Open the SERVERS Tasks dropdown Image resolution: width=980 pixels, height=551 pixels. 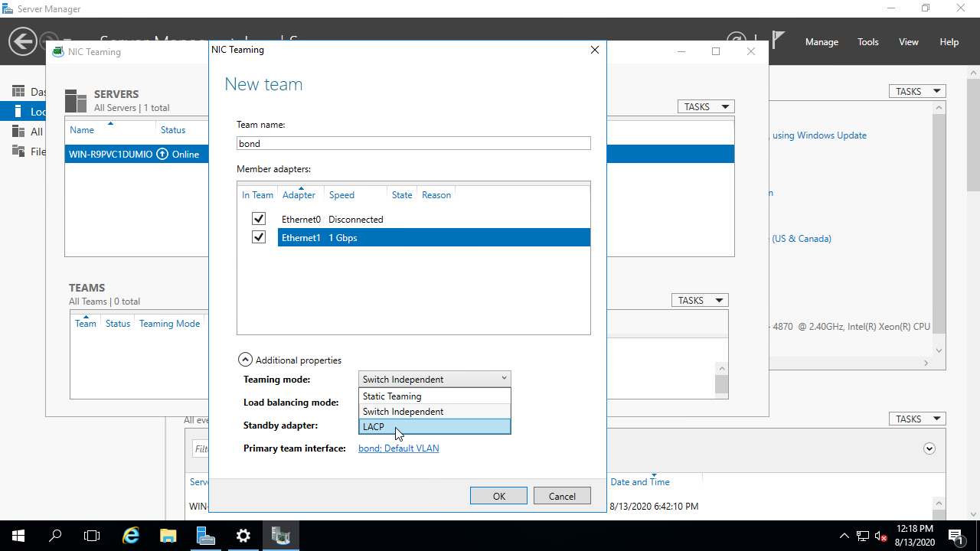pyautogui.click(x=705, y=107)
